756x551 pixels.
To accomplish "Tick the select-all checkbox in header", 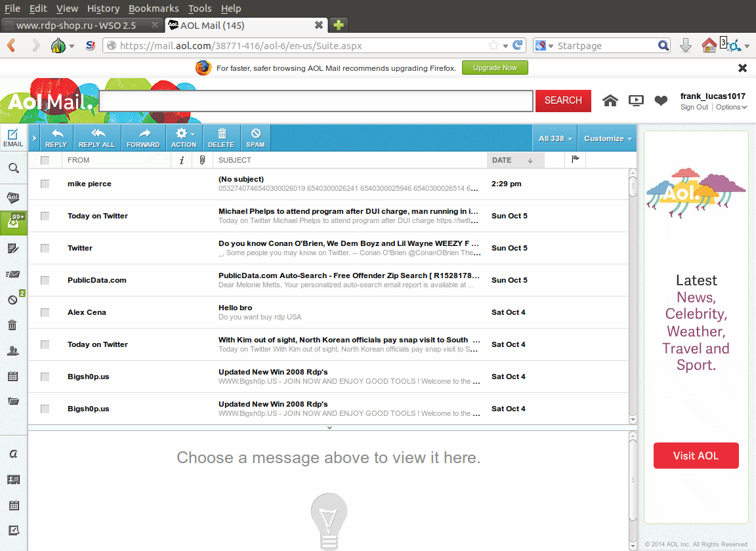I will click(45, 160).
